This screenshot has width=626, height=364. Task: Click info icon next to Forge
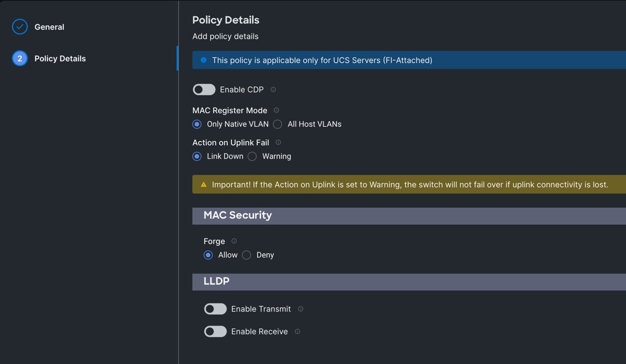pos(234,241)
